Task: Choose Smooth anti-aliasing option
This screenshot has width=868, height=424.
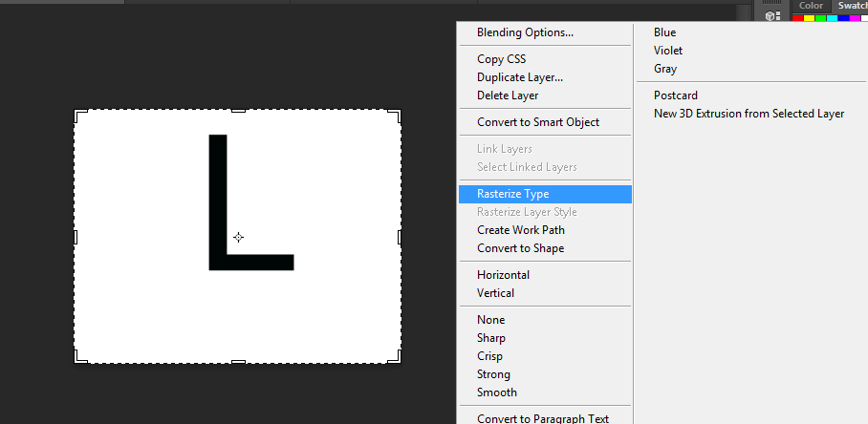Action: coord(496,392)
